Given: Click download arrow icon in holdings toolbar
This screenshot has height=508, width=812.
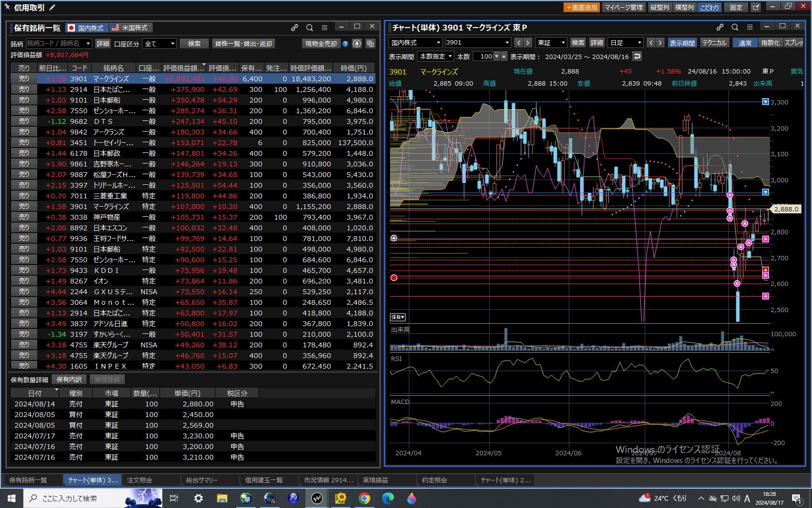Looking at the screenshot, I should [x=357, y=44].
